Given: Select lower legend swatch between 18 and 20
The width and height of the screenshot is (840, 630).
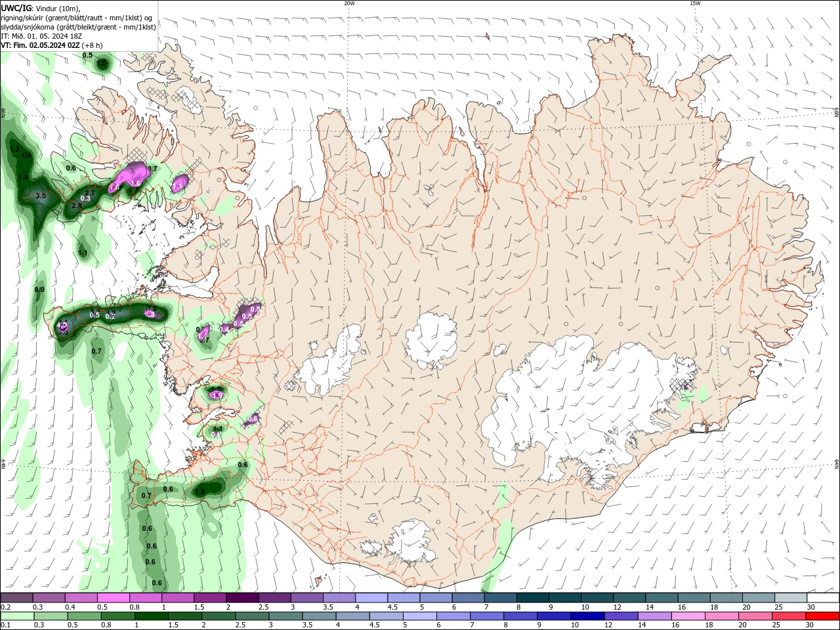Looking at the screenshot, I should [x=722, y=616].
